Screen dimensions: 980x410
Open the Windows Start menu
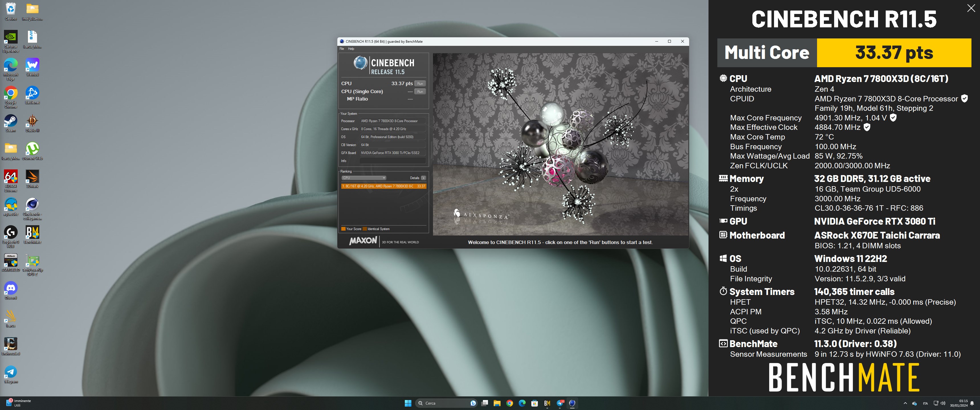tap(408, 403)
